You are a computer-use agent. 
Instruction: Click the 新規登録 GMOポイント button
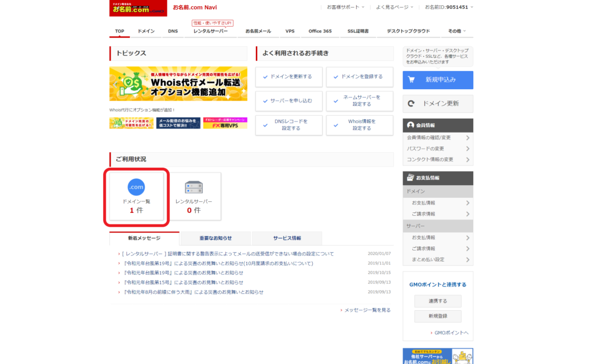point(438,316)
